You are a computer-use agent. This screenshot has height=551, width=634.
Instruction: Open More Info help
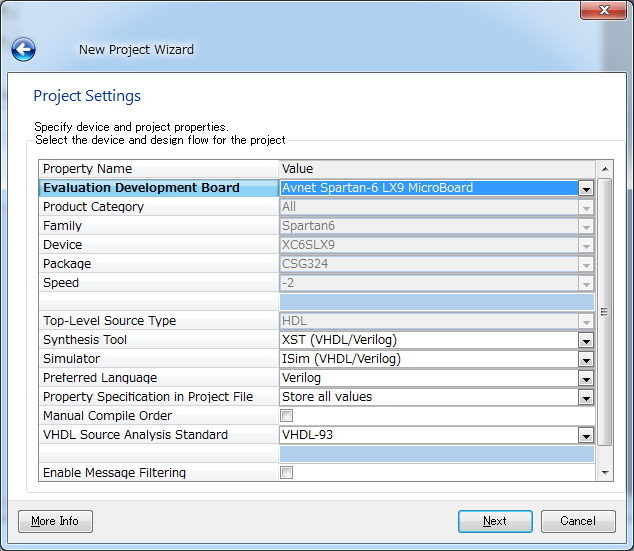55,521
